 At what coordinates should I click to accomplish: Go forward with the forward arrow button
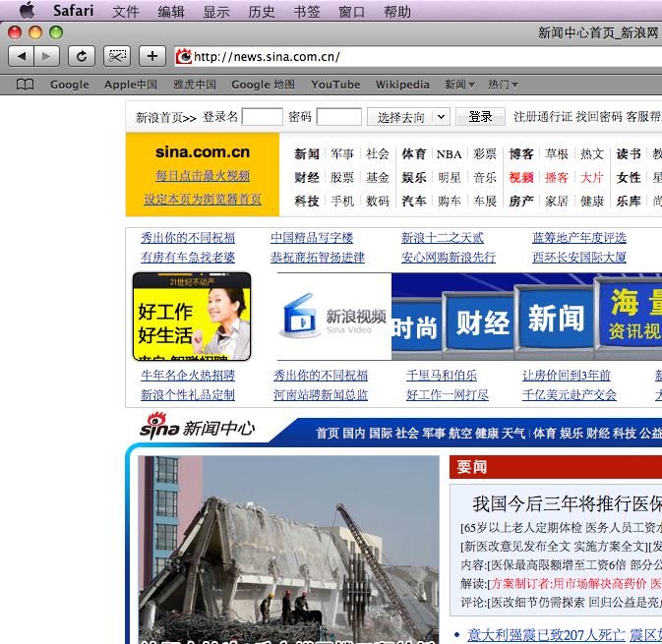coord(46,56)
